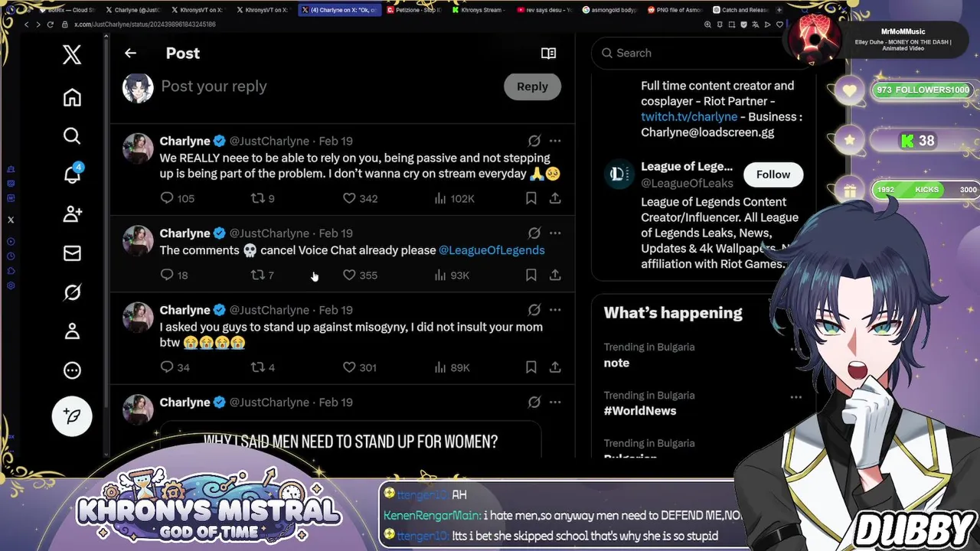Viewport: 980px width, 551px height.
Task: Follow the League of Legends Leaks account
Action: click(x=773, y=174)
